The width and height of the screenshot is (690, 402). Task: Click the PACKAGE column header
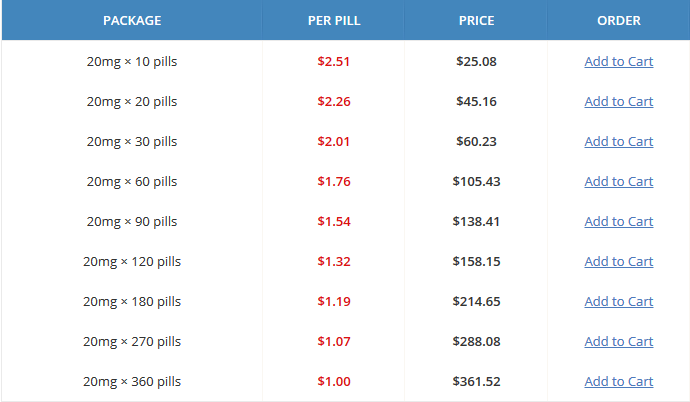(132, 21)
